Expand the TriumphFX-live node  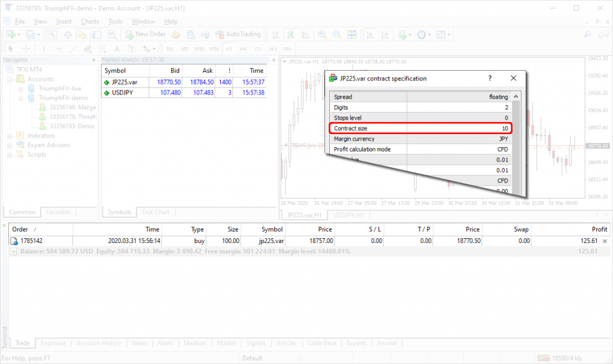(x=21, y=89)
